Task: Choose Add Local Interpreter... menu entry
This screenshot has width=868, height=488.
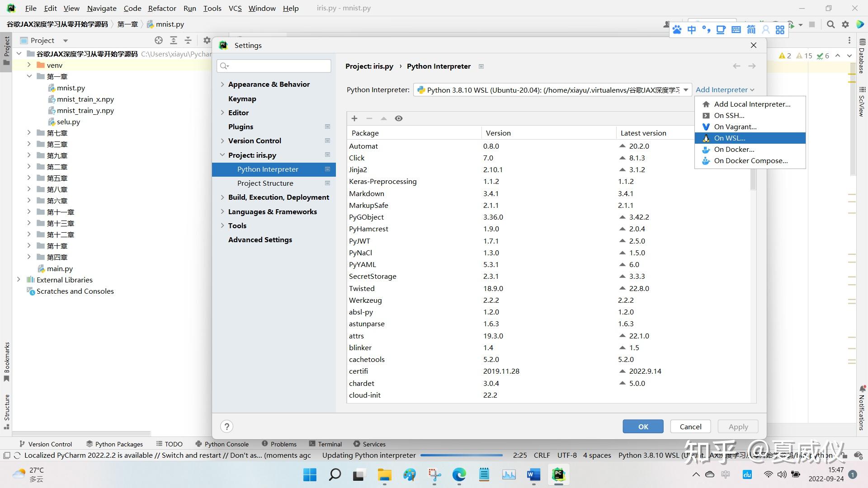Action: click(752, 104)
